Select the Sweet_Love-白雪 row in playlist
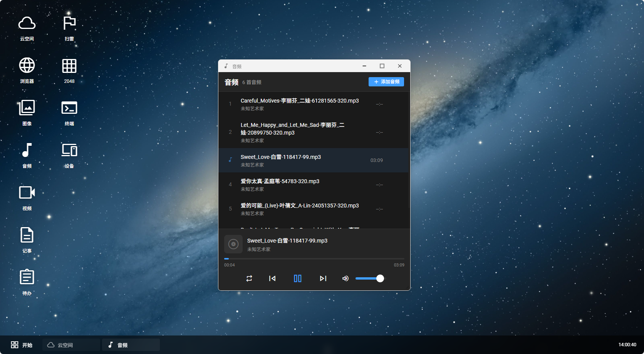This screenshot has width=644, height=354. click(x=314, y=160)
